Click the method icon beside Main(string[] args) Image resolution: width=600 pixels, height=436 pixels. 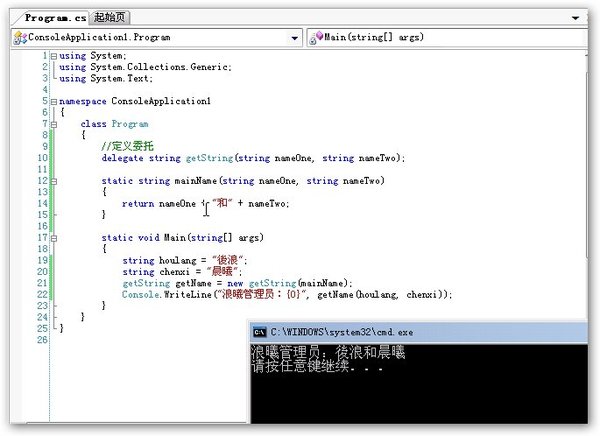click(x=318, y=38)
